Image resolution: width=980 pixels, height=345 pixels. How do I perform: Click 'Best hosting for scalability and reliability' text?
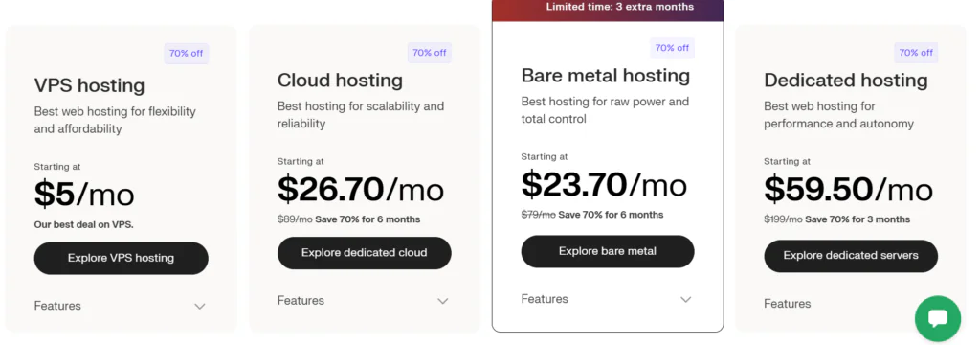(x=361, y=115)
